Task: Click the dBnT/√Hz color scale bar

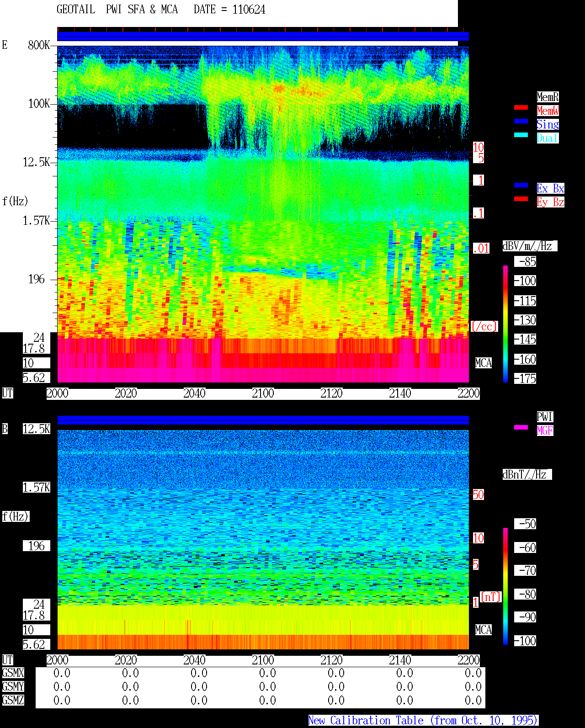Action: click(505, 586)
